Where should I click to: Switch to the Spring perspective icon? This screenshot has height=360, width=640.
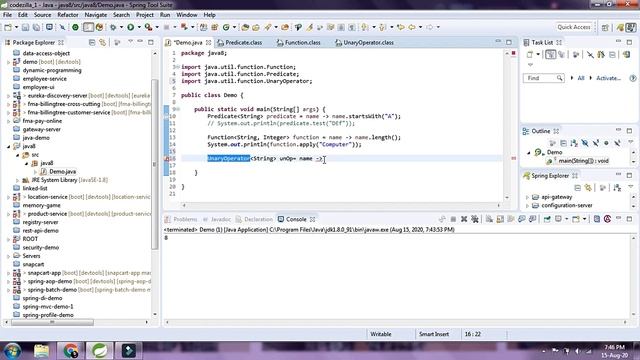coord(620,27)
